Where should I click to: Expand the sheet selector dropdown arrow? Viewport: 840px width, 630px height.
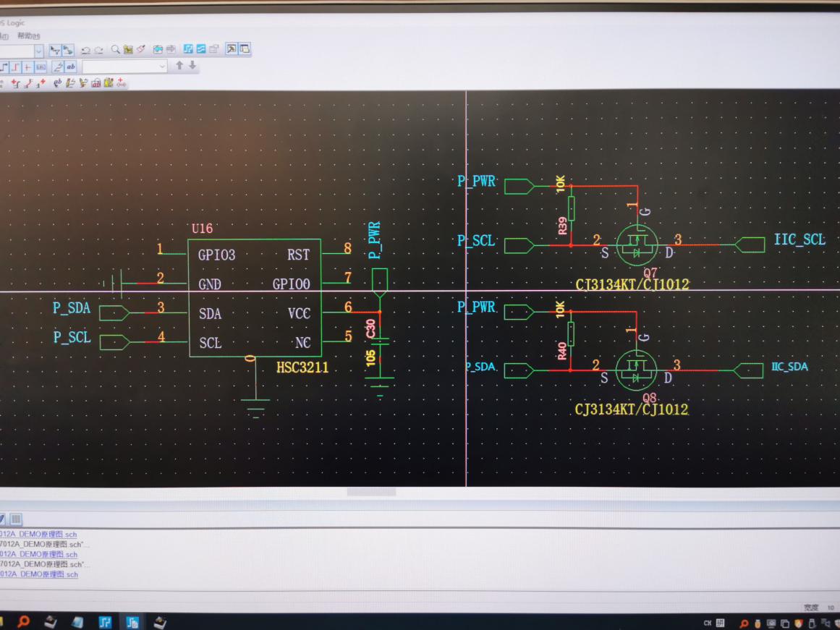click(x=38, y=51)
